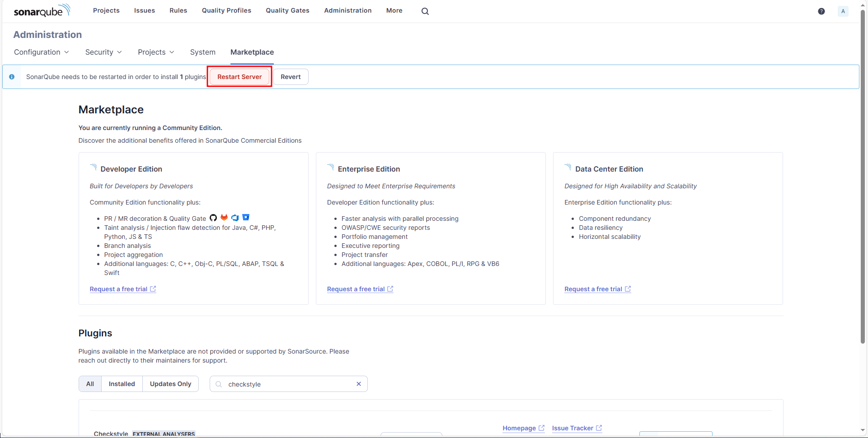The height and width of the screenshot is (438, 868).
Task: Click the plugin search input field
Action: 289,384
